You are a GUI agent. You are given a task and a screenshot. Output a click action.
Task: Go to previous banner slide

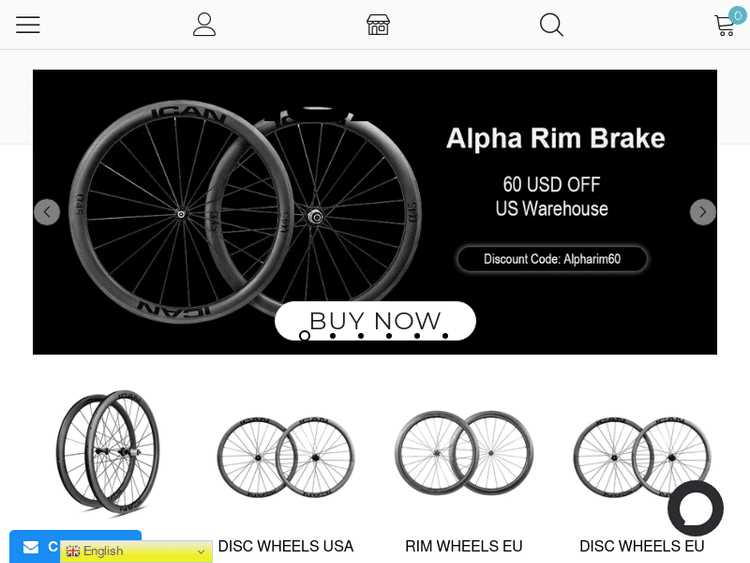[x=47, y=212]
